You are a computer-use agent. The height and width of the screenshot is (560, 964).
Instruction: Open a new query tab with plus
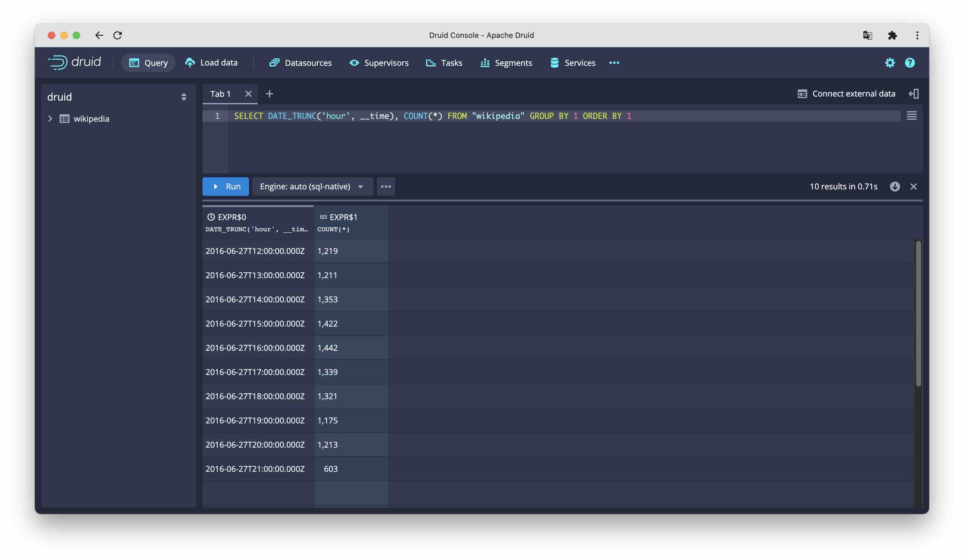pos(270,94)
